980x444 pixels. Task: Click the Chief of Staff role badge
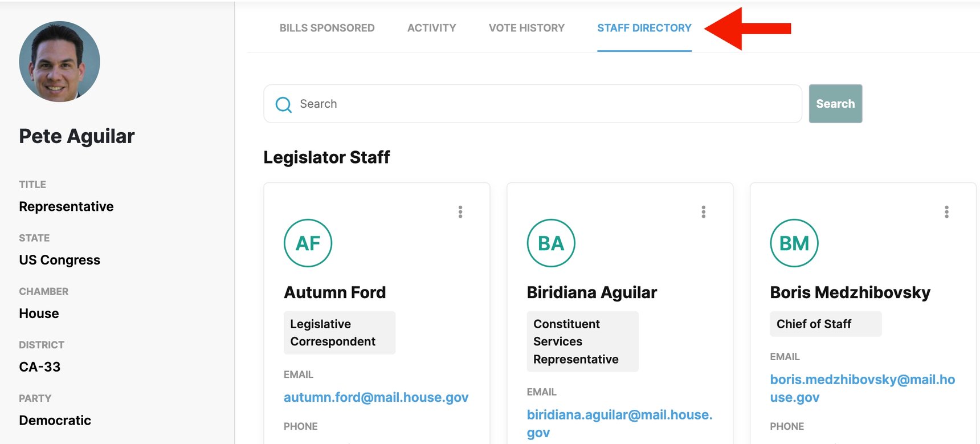pyautogui.click(x=825, y=324)
